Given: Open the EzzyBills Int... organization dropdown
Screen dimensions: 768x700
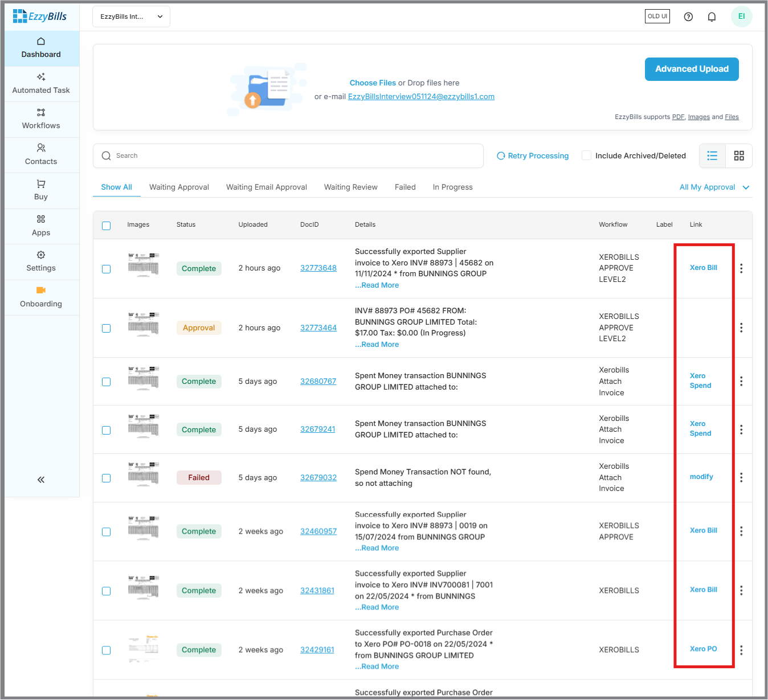Looking at the screenshot, I should tap(131, 17).
